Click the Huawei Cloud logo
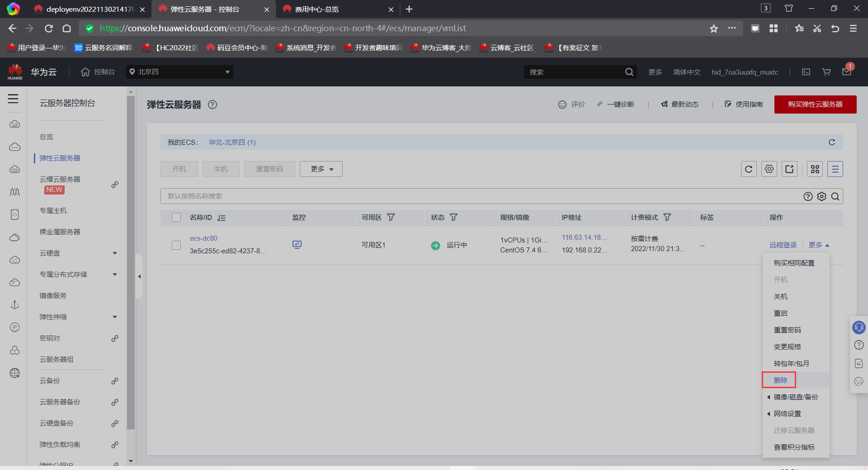The width and height of the screenshot is (868, 470). (x=15, y=72)
